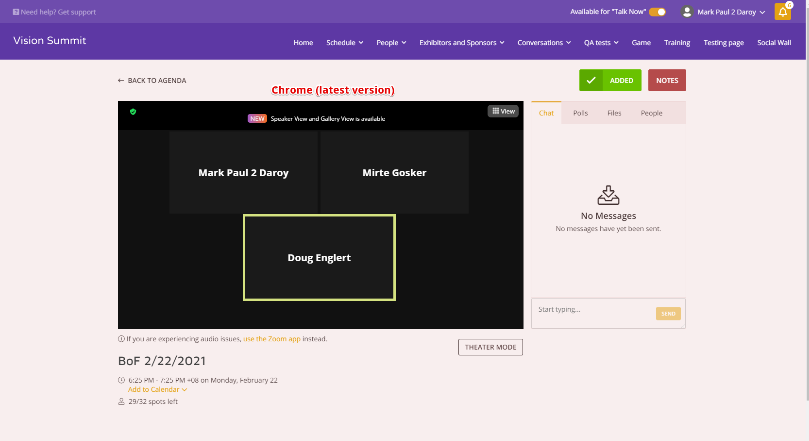Viewport: 809px width, 441px height.
Task: Toggle Available for Talk Now switch
Action: pos(657,12)
